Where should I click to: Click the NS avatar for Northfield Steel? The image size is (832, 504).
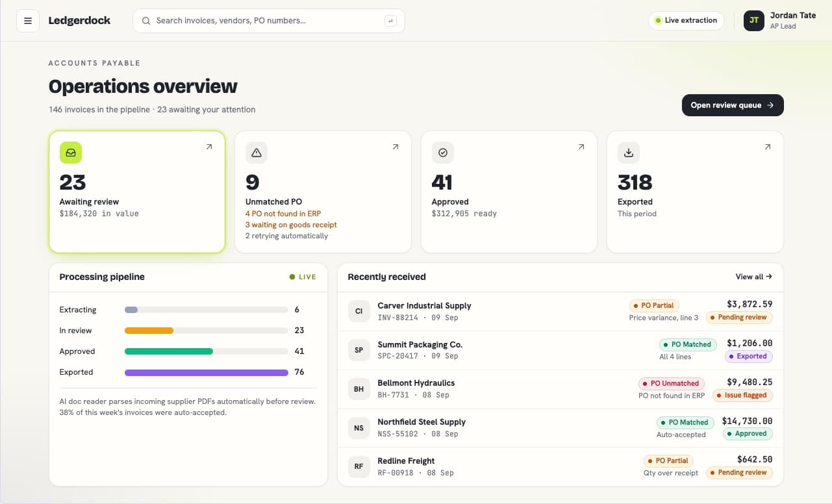pyautogui.click(x=359, y=428)
